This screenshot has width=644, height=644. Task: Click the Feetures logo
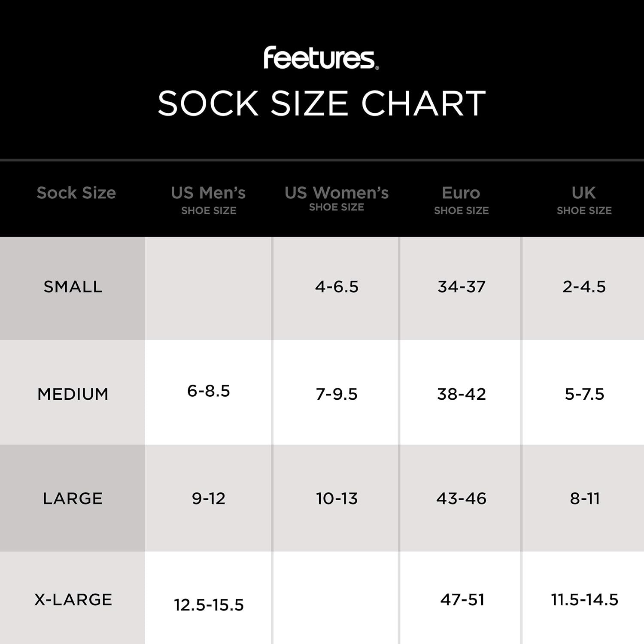coord(321,58)
